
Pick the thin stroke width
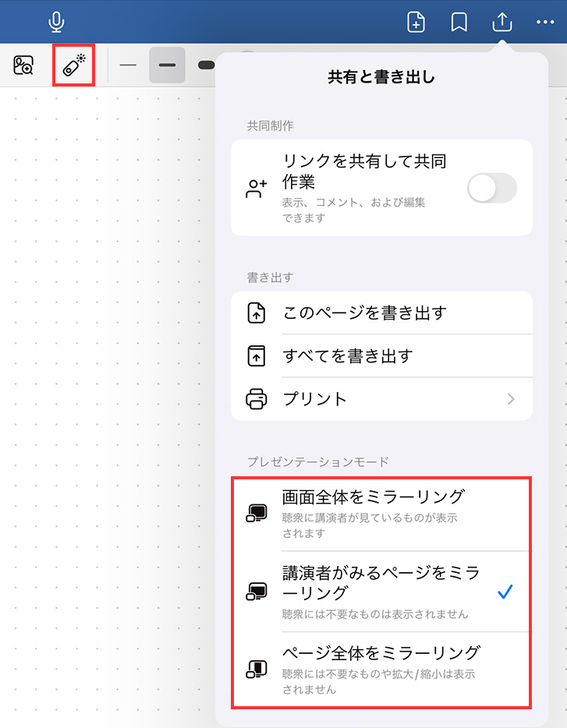point(128,65)
